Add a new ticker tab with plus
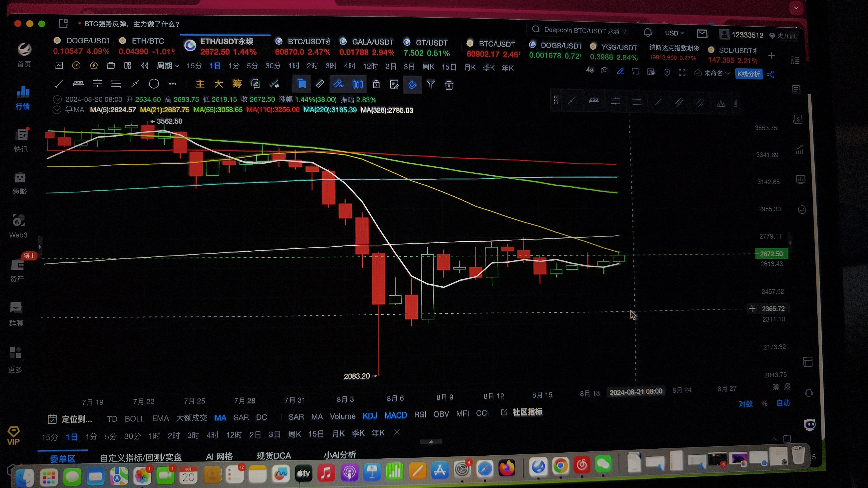The width and height of the screenshot is (868, 488). 771,55
